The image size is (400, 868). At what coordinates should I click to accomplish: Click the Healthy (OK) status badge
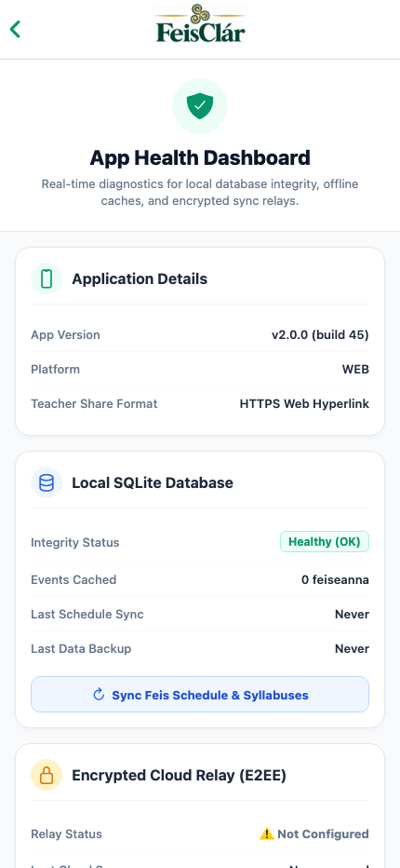[x=325, y=541]
